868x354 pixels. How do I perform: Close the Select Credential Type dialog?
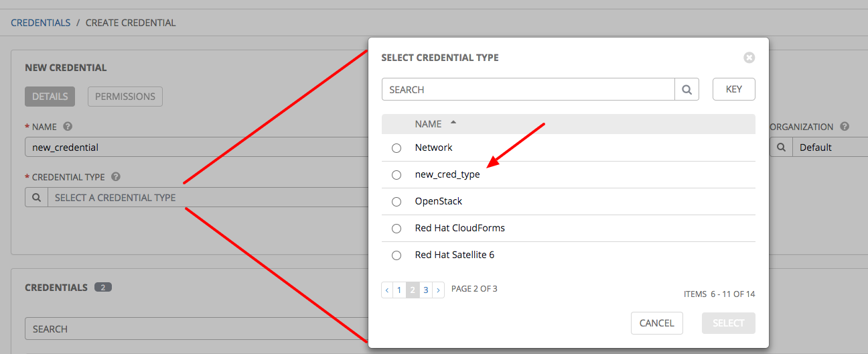749,58
